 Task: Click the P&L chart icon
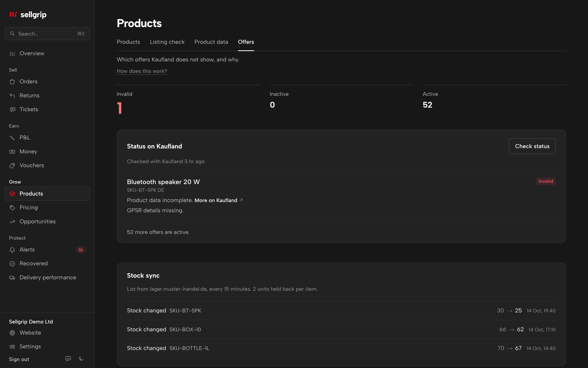coord(12,138)
